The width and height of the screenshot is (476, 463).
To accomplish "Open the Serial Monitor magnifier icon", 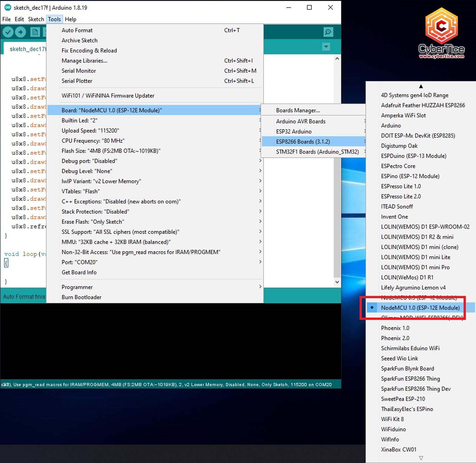I will 328,32.
